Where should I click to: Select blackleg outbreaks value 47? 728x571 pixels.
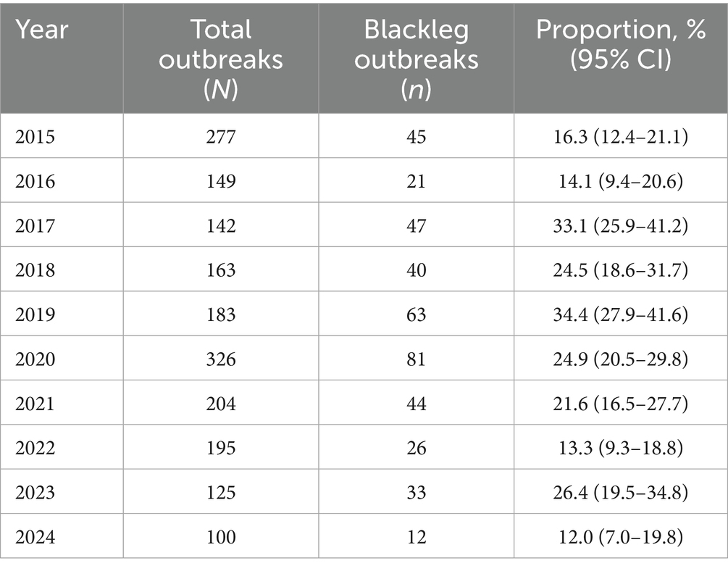coord(416,225)
